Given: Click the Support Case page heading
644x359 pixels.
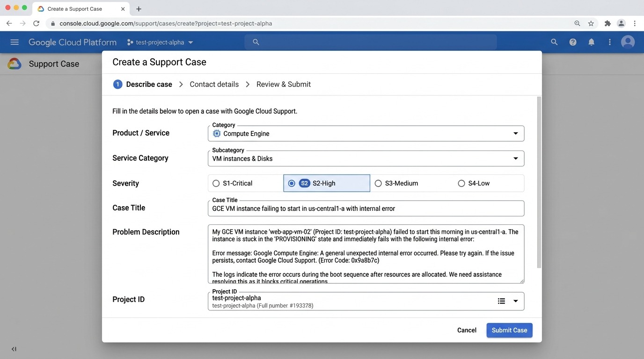Looking at the screenshot, I should (x=54, y=64).
